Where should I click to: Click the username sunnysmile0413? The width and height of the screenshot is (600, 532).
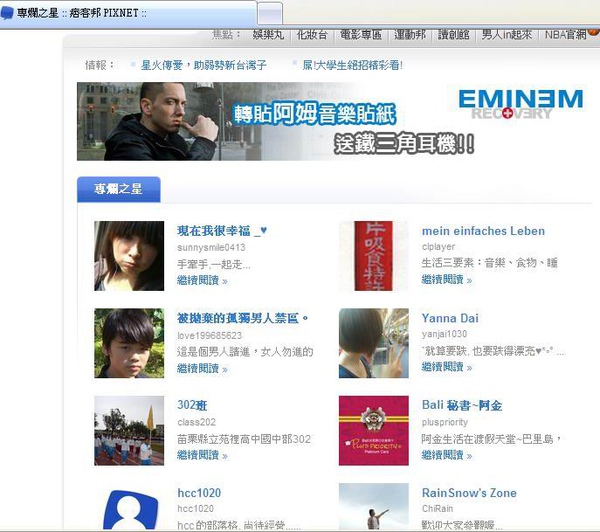point(211,248)
